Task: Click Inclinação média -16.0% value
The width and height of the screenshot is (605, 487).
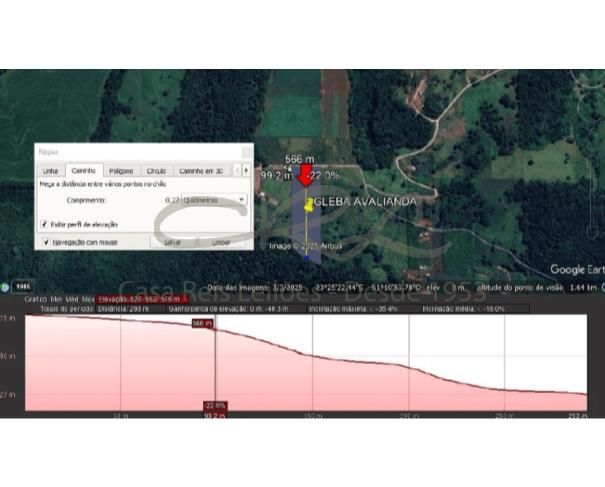Action: pos(463,309)
